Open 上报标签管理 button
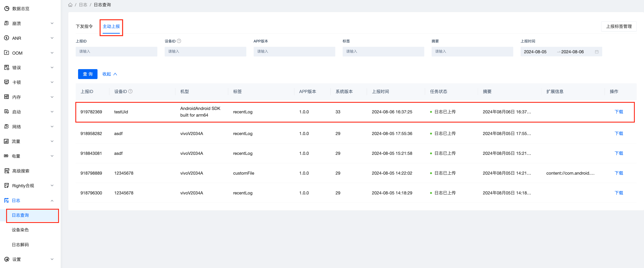Viewport: 644px width, 268px height. [x=619, y=27]
